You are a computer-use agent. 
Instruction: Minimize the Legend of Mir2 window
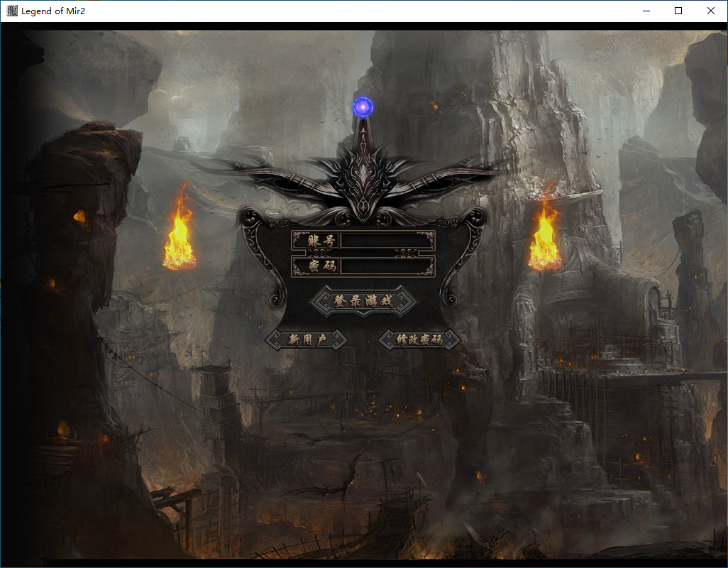click(x=646, y=11)
